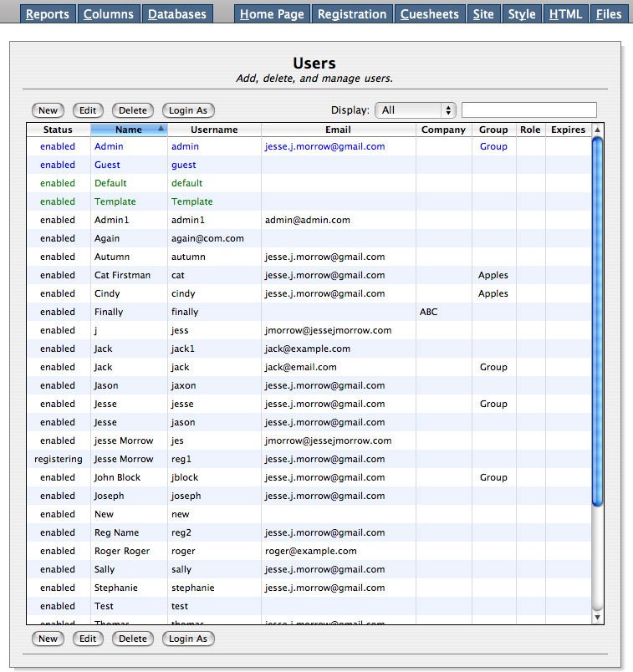633x672 pixels.
Task: Click the bottom Delete button
Action: coord(132,639)
